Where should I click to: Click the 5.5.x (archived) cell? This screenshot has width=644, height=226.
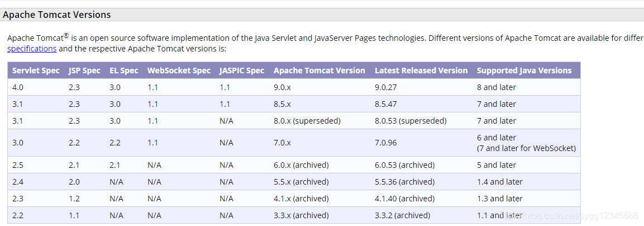[x=301, y=182]
